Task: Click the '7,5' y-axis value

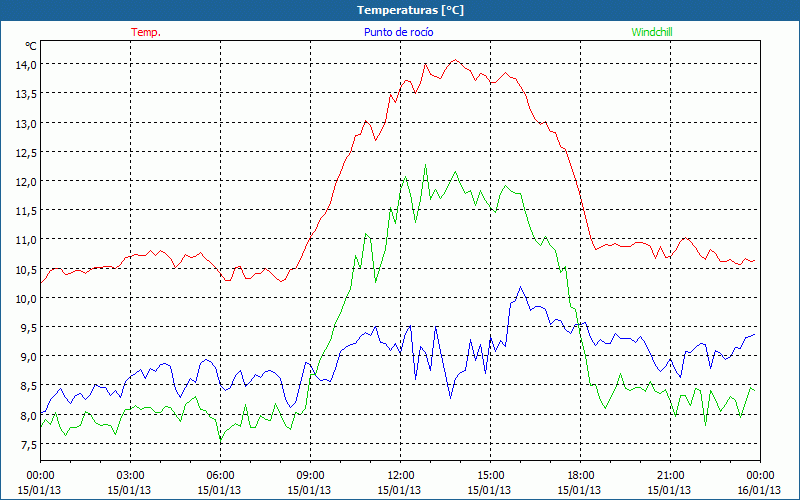Action: click(x=28, y=444)
